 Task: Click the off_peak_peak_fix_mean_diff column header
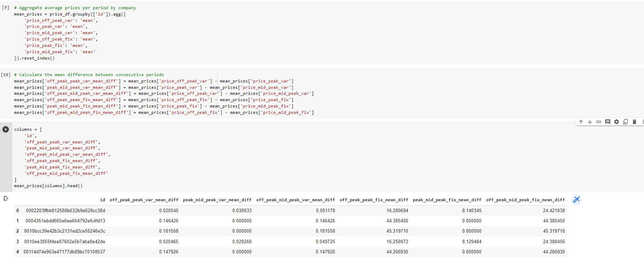tap(374, 200)
